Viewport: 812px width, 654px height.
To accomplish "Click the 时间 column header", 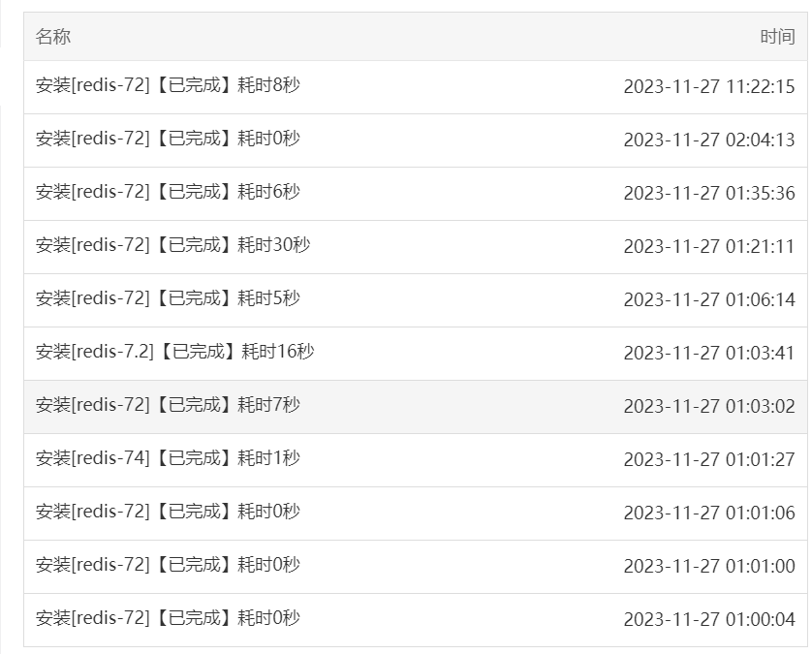I will (777, 37).
